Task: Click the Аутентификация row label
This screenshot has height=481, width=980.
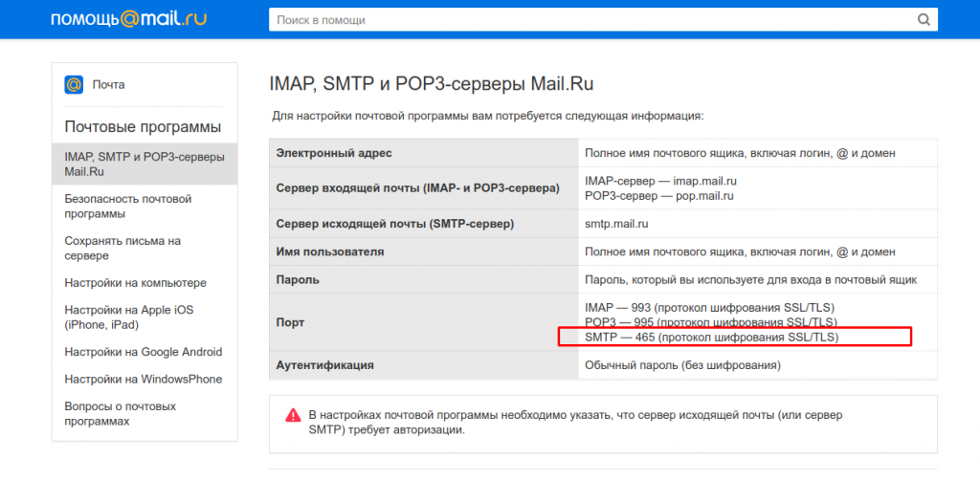Action: click(x=325, y=364)
